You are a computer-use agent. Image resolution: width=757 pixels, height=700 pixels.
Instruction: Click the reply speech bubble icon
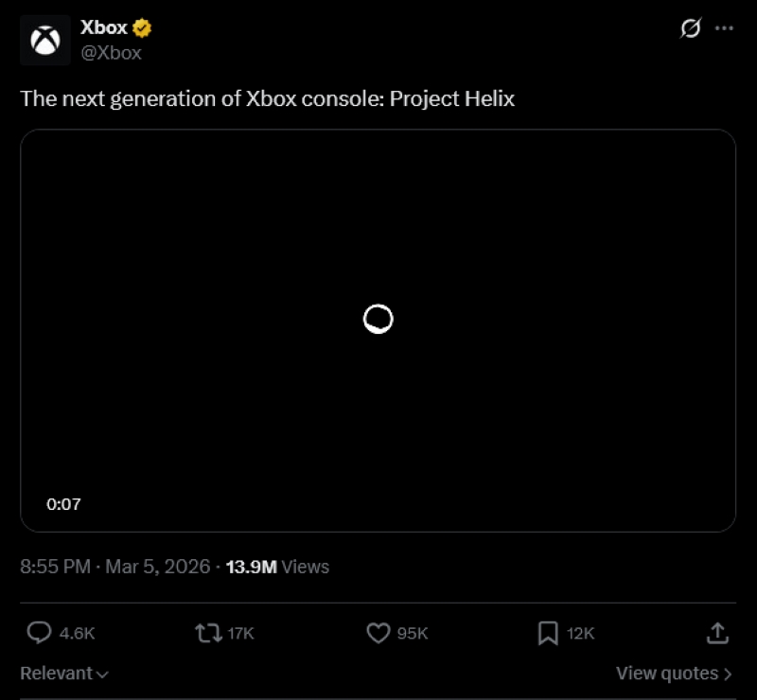[40, 633]
